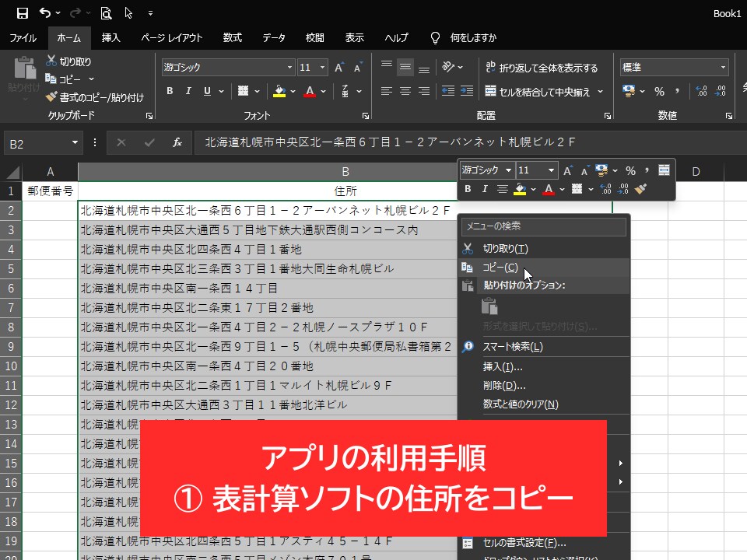Click the Insert Function fx button
The image size is (747, 560).
[x=177, y=142]
